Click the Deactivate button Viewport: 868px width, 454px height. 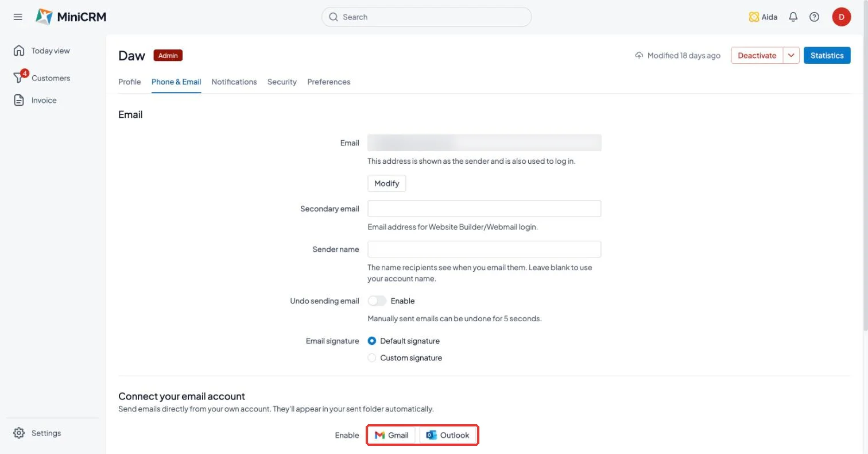click(757, 55)
